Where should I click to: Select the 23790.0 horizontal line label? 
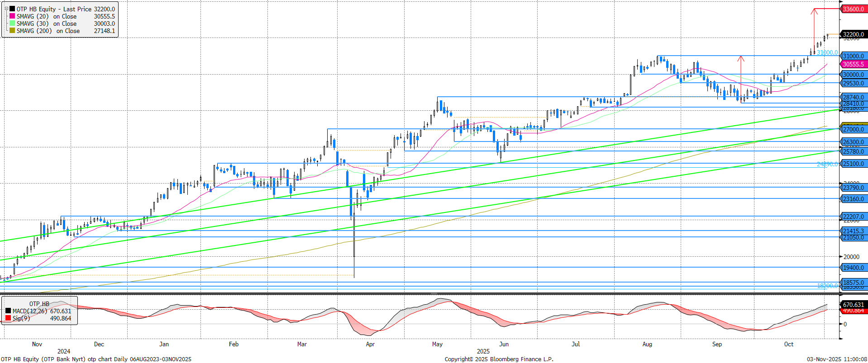853,188
